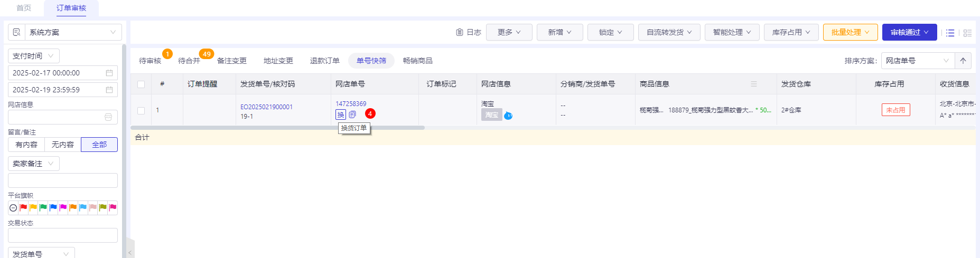
Task: Select the orange platform flag
Action: 73,208
